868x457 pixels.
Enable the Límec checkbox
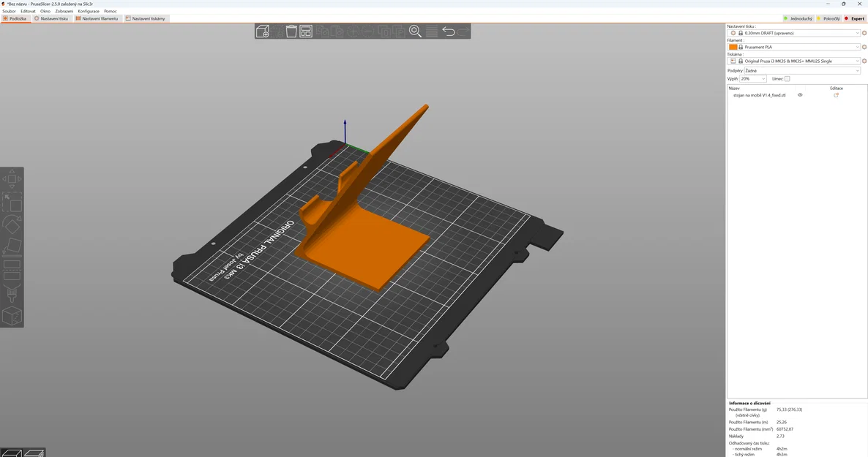(787, 78)
